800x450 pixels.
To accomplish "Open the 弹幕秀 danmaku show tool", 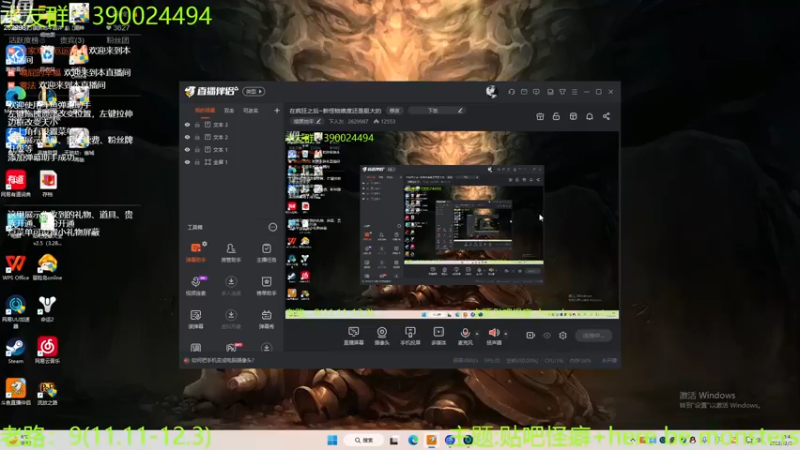I will point(266,319).
